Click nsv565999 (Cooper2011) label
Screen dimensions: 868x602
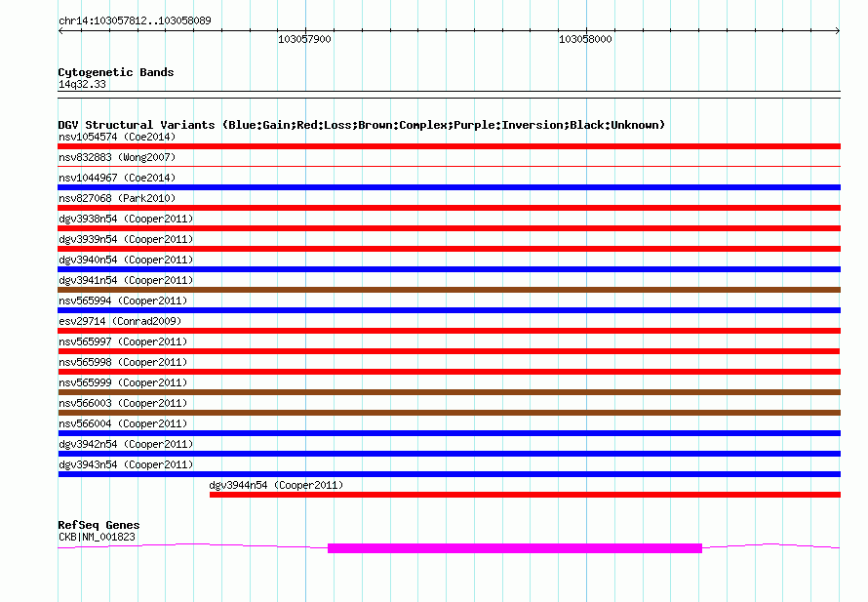tap(123, 382)
